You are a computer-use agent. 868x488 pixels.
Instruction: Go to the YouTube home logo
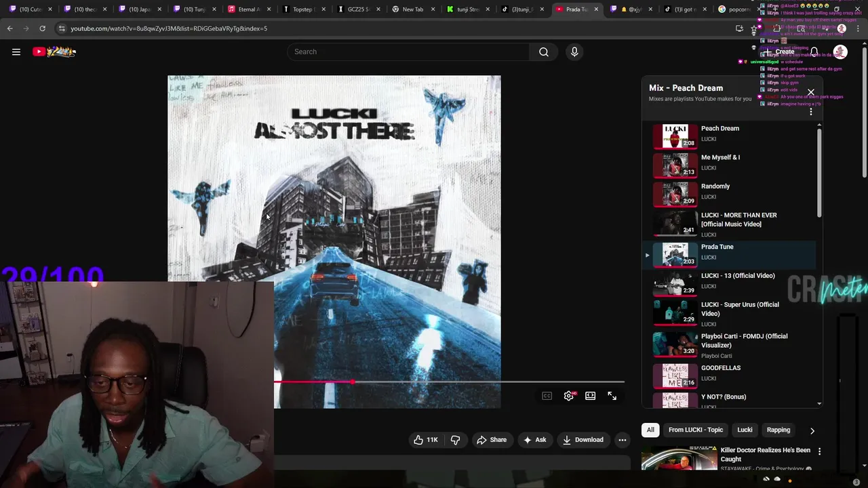pos(54,52)
